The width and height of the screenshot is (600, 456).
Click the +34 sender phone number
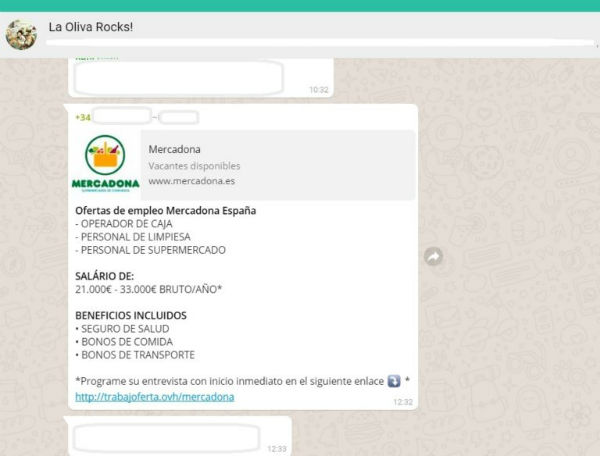coord(82,117)
